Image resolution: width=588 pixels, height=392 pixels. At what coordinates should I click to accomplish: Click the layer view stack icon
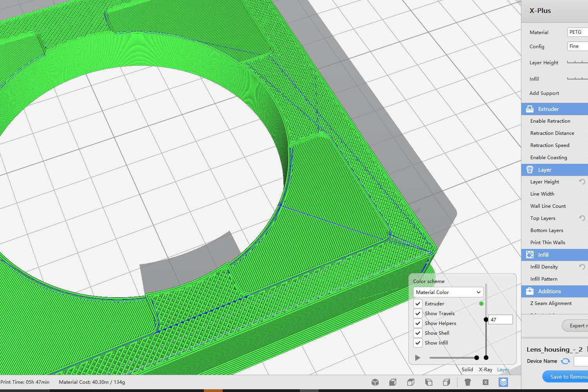coord(503,382)
